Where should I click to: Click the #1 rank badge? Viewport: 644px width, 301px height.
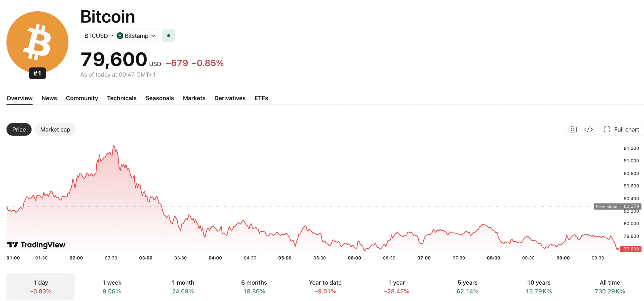[37, 73]
